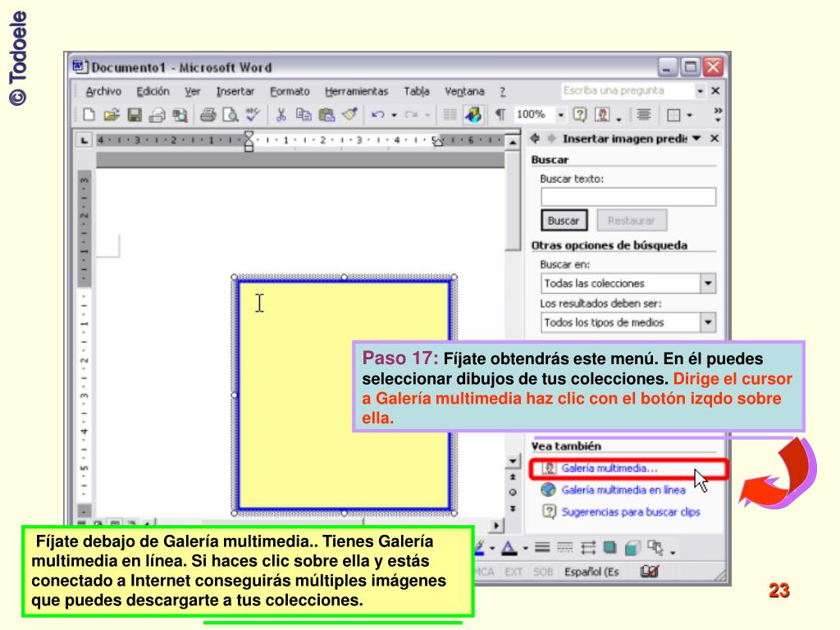Viewport: 840px width, 630px height.
Task: Open the Font Color dropdown arrow
Action: [525, 548]
